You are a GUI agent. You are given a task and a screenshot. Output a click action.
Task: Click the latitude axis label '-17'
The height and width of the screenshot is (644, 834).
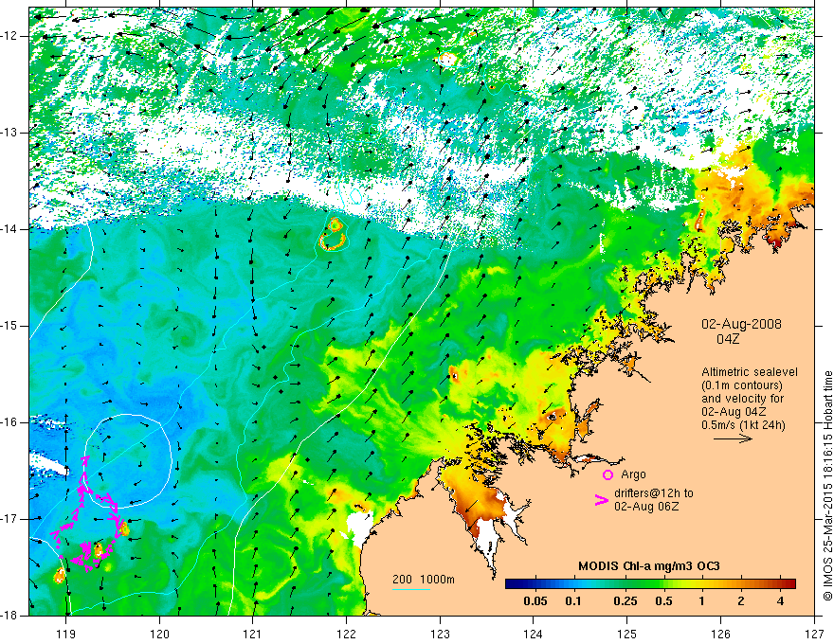(x=9, y=519)
